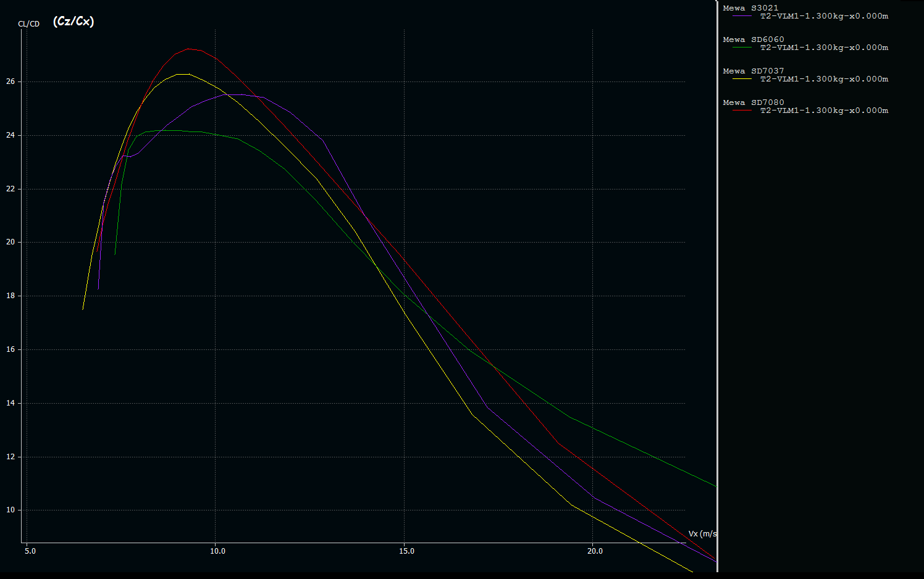
Task: Select the Mewa SD6060 legend title
Action: (753, 40)
